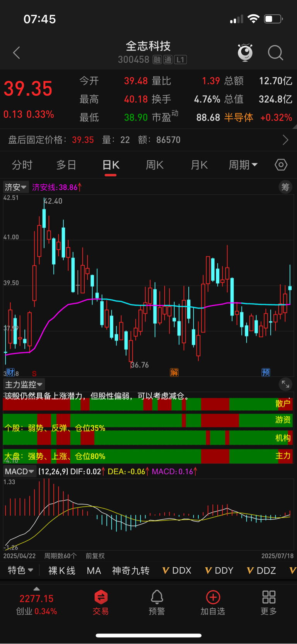Open the 济安 indicator dropdown

click(16, 187)
